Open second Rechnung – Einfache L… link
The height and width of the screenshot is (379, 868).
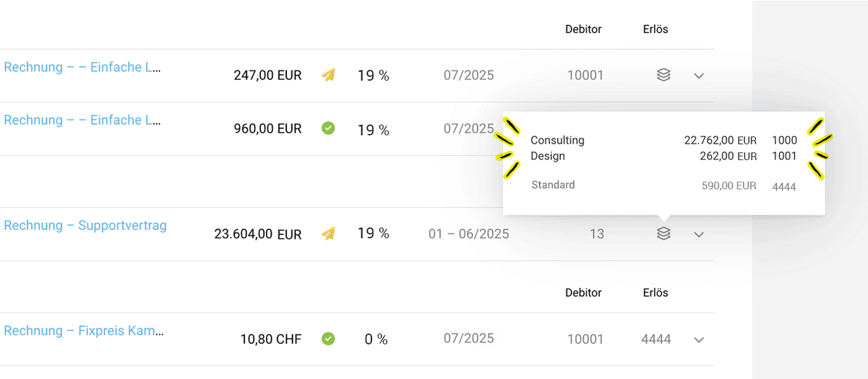click(82, 120)
